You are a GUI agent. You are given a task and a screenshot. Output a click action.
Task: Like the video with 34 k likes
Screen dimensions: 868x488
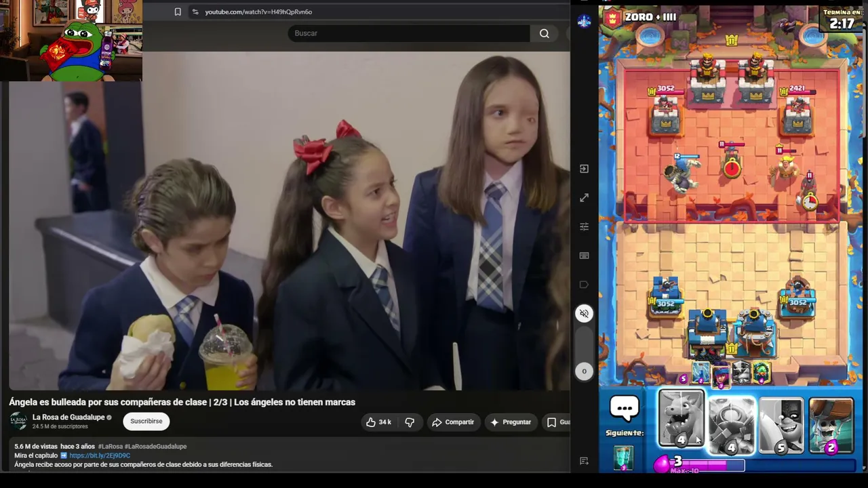click(x=378, y=422)
